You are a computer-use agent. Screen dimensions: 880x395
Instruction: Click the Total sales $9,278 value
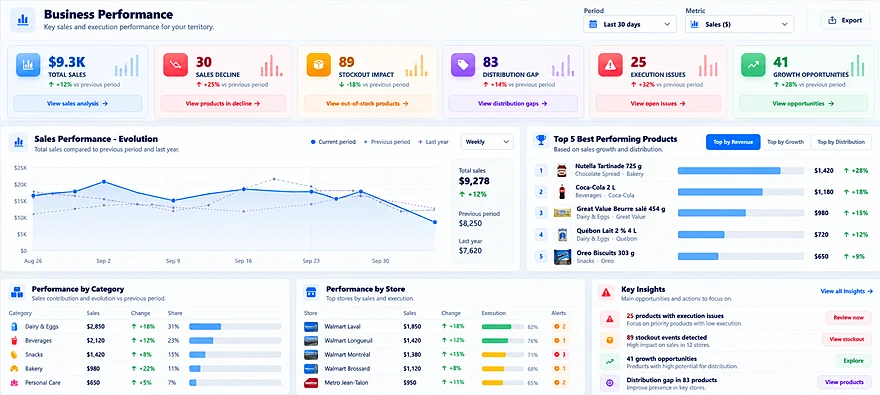click(x=474, y=181)
